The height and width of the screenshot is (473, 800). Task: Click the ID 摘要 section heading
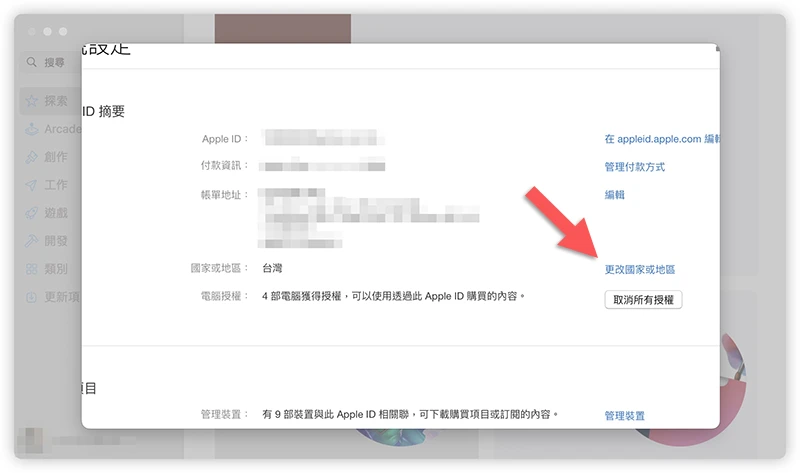[104, 111]
